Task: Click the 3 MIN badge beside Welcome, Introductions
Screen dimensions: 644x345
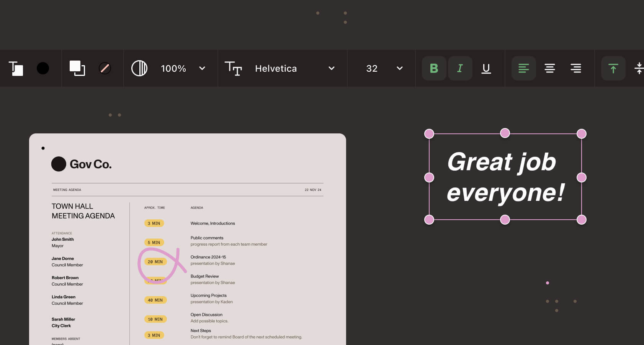Action: pos(154,223)
